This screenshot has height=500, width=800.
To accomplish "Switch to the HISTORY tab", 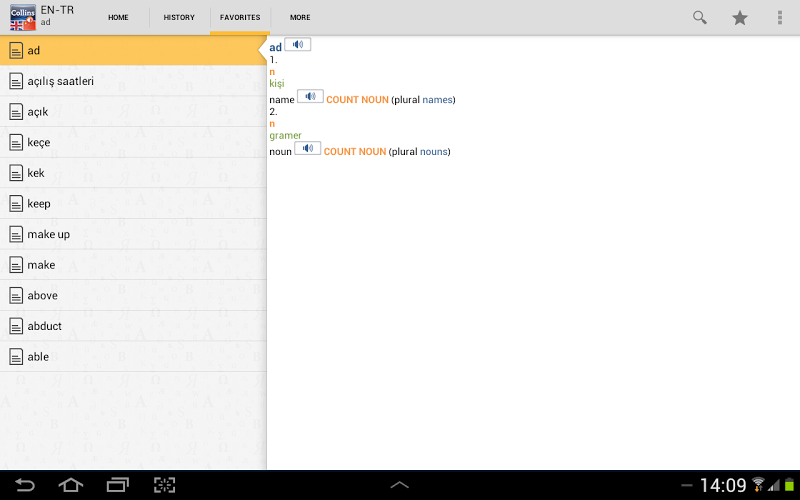I will tap(179, 17).
